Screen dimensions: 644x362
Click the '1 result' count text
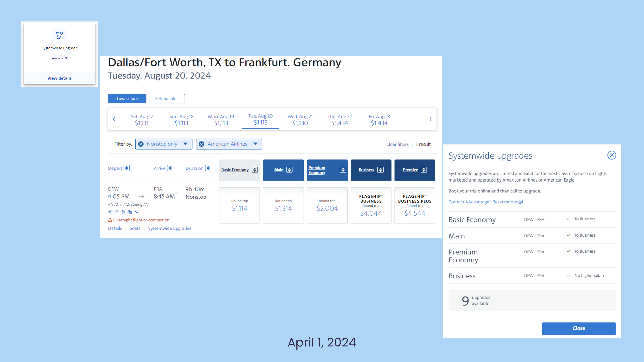pyautogui.click(x=423, y=144)
